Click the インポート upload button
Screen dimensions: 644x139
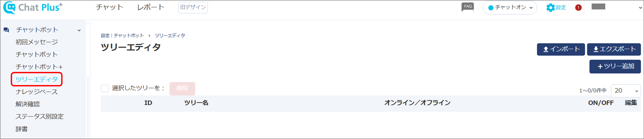[x=560, y=49]
